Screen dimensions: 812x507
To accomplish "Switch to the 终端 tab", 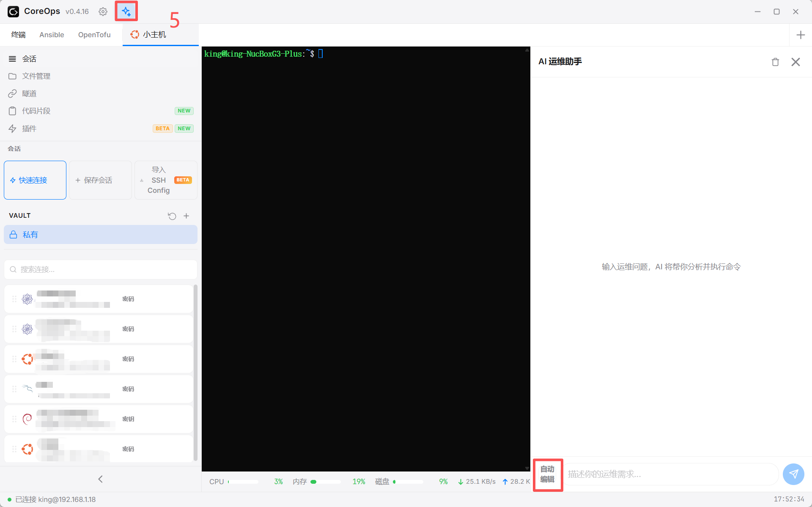I will point(19,35).
